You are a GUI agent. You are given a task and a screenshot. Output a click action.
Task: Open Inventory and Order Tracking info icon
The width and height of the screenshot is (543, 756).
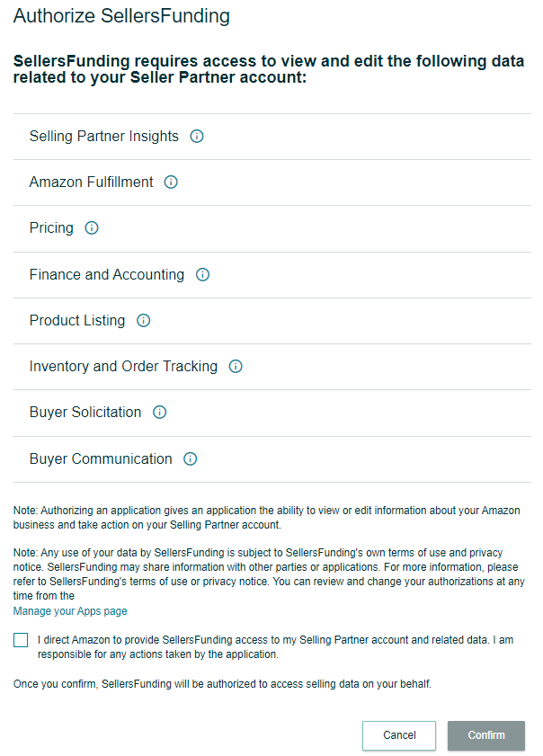(x=236, y=367)
